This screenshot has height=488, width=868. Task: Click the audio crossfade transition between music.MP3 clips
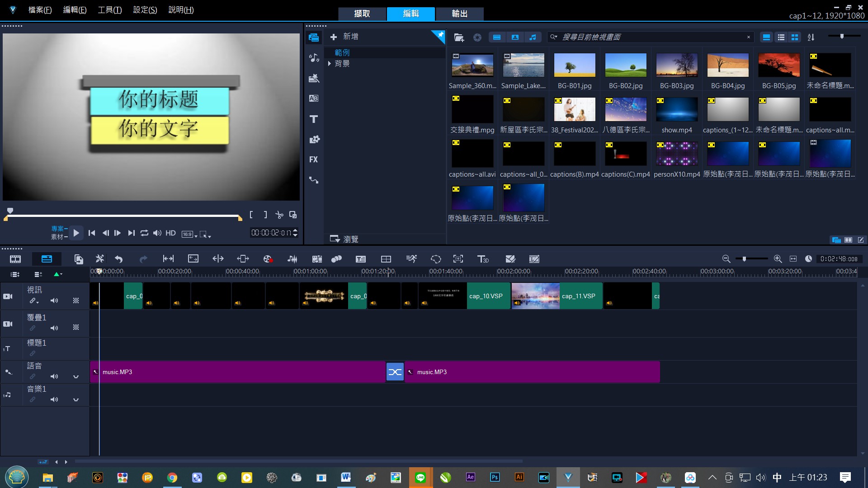395,372
